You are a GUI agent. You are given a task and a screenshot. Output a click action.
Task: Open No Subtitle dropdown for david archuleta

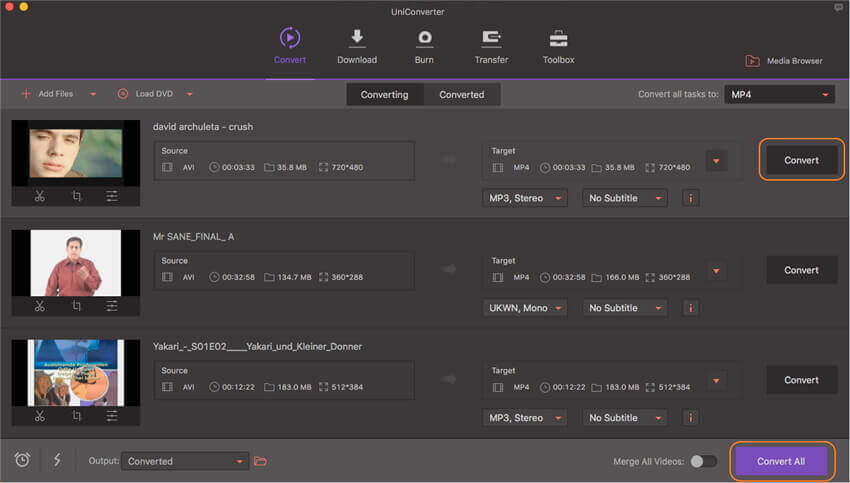[x=625, y=198]
